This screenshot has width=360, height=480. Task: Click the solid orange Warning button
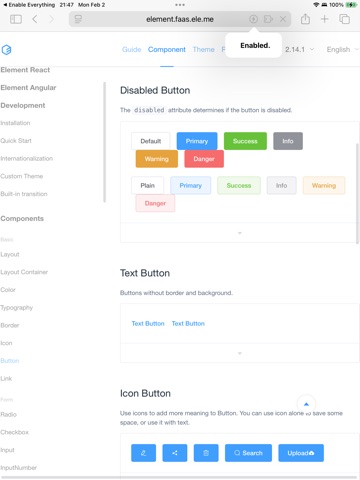coord(157,159)
